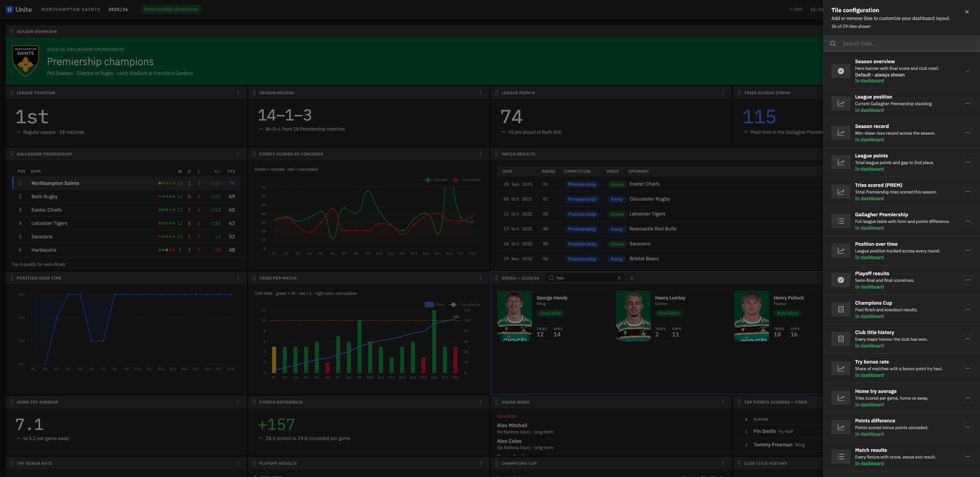The height and width of the screenshot is (477, 980).
Task: Clear the squad search 'hen' with X
Action: [x=619, y=278]
